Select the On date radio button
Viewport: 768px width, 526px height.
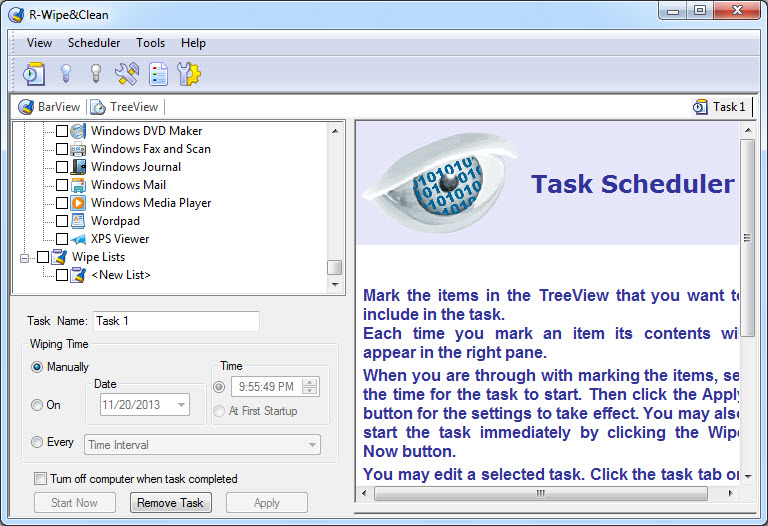pyautogui.click(x=37, y=405)
